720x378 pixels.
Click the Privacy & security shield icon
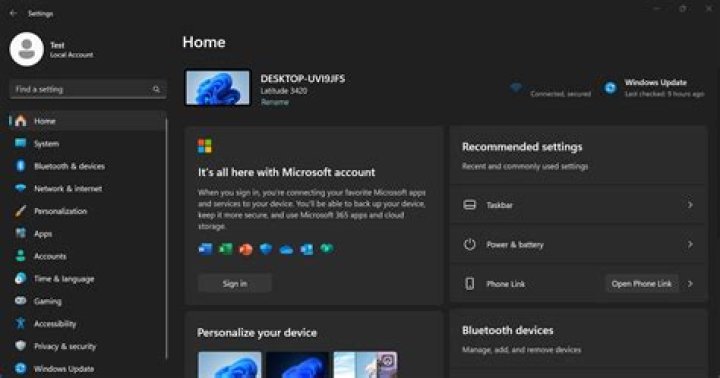tap(21, 346)
